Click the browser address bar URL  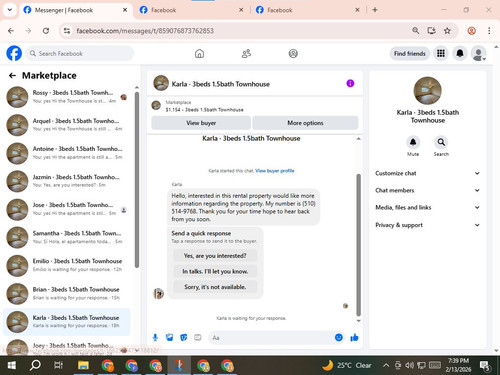[x=145, y=31]
